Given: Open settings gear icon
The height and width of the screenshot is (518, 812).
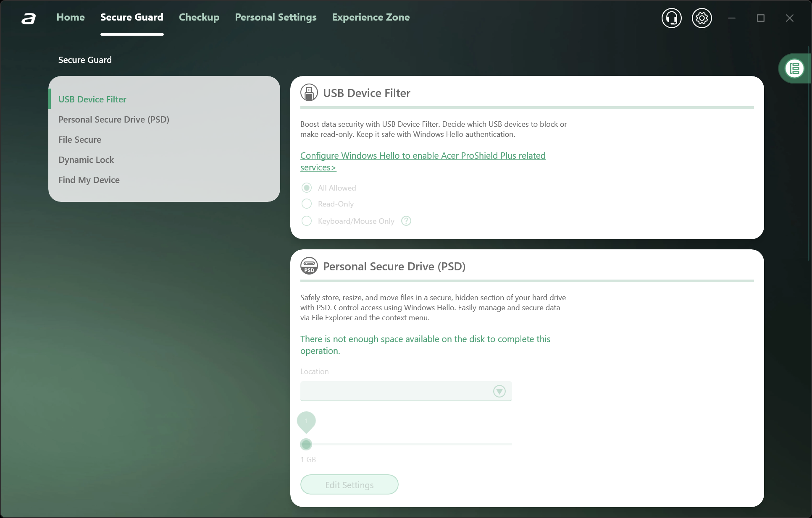Looking at the screenshot, I should pos(702,18).
